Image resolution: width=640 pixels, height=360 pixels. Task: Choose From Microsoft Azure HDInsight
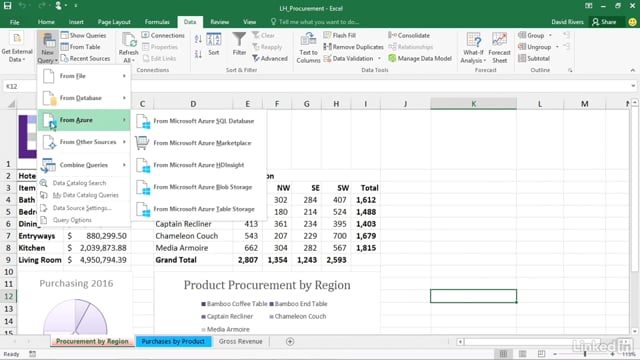pyautogui.click(x=199, y=165)
